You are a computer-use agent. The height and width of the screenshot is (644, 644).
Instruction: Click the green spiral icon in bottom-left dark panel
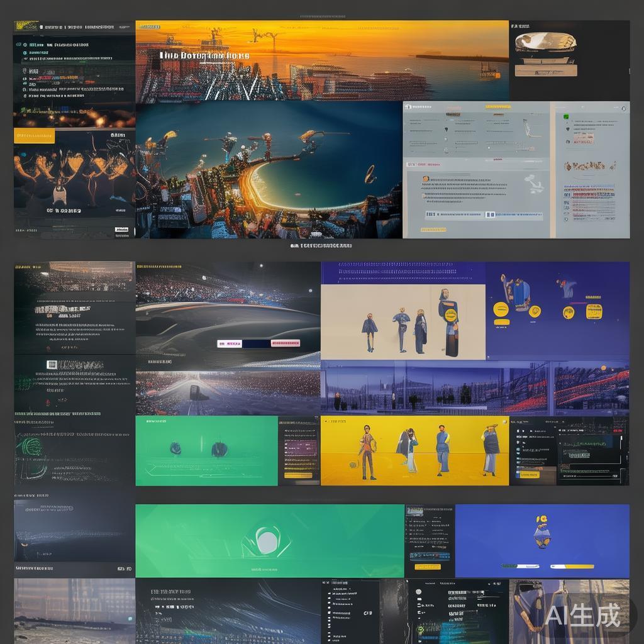(x=31, y=448)
